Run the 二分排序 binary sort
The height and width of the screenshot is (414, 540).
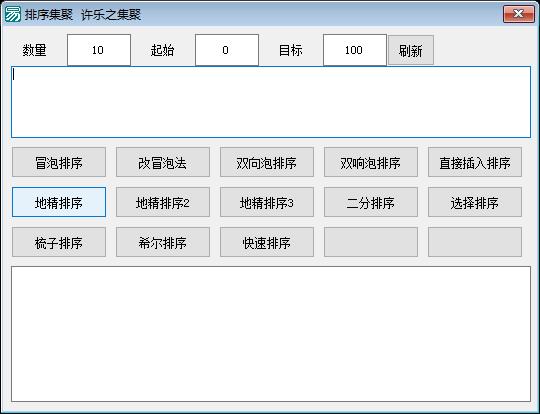click(x=371, y=202)
